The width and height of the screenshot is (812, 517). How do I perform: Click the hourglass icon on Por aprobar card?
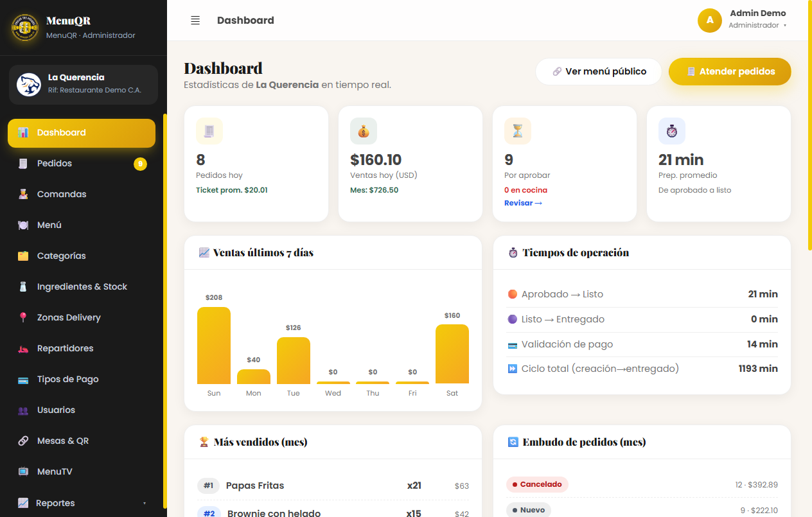(x=518, y=131)
